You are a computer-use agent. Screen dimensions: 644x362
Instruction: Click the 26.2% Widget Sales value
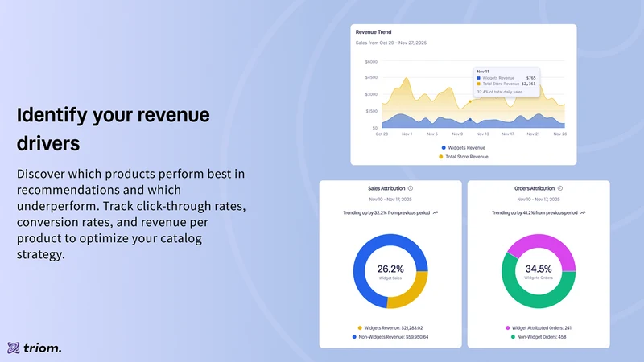pyautogui.click(x=390, y=269)
